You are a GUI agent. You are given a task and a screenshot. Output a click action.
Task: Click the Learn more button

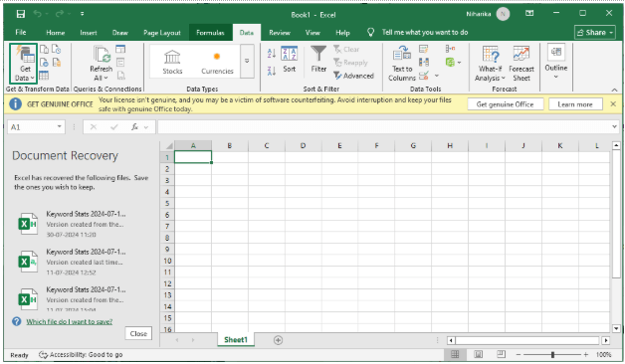point(575,104)
